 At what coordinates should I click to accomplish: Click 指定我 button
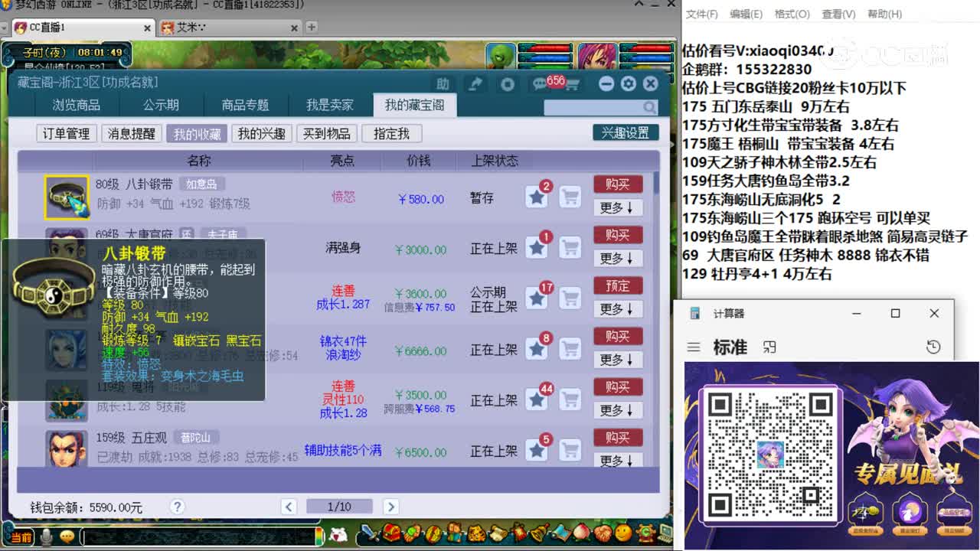pyautogui.click(x=391, y=134)
